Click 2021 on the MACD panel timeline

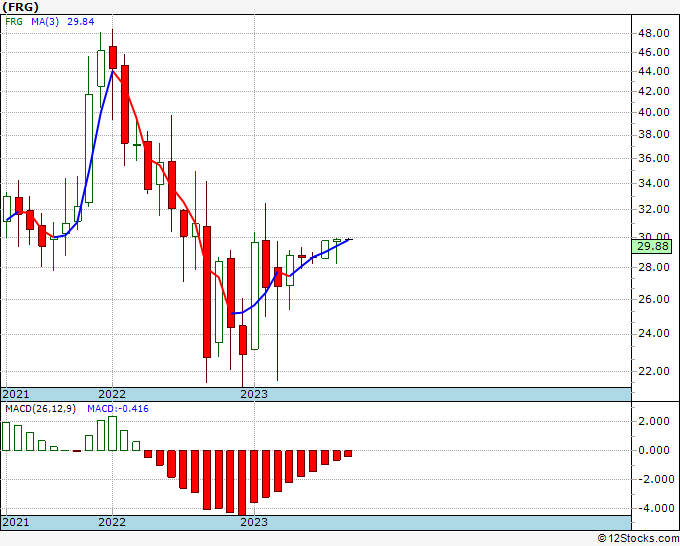(16, 522)
